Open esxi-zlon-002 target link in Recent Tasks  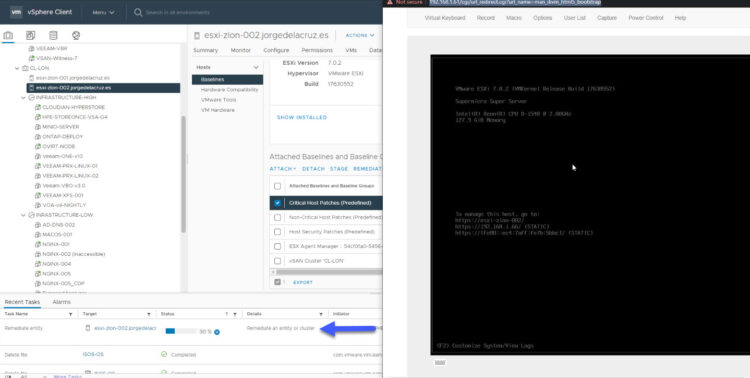[125, 328]
